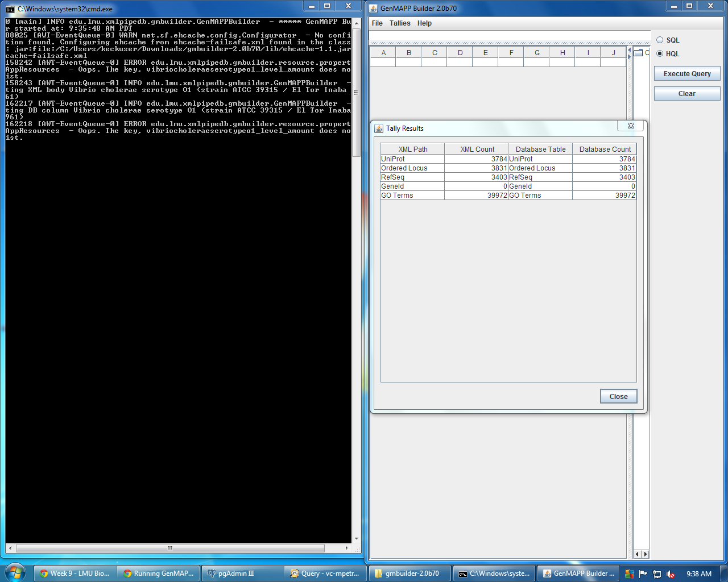
Task: Click the Action Center flag tray icon
Action: (643, 573)
